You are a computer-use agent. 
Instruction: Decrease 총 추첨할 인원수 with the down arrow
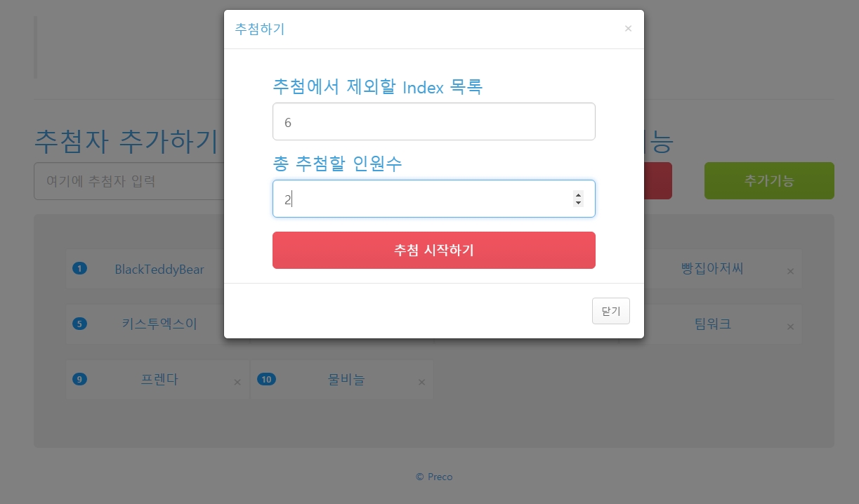(x=578, y=203)
